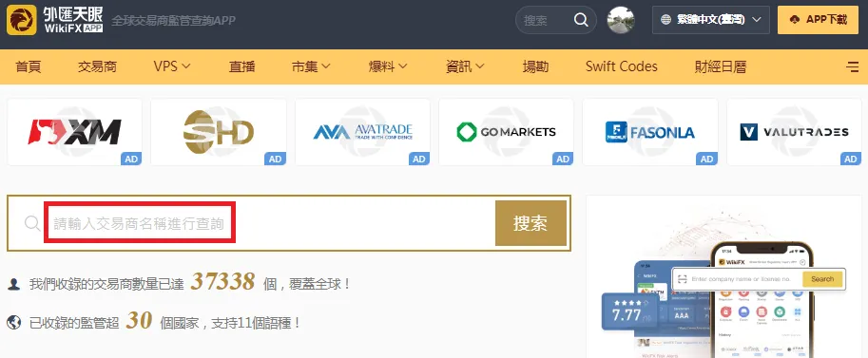Open the SHD broker ad banner
868x358 pixels.
pyautogui.click(x=219, y=132)
